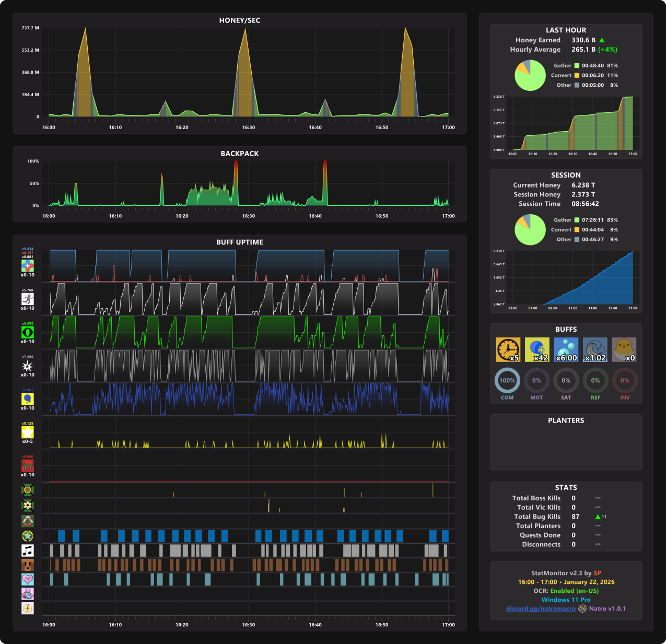Click the BUFF UPTIME heading
This screenshot has height=644, width=666.
(x=240, y=242)
